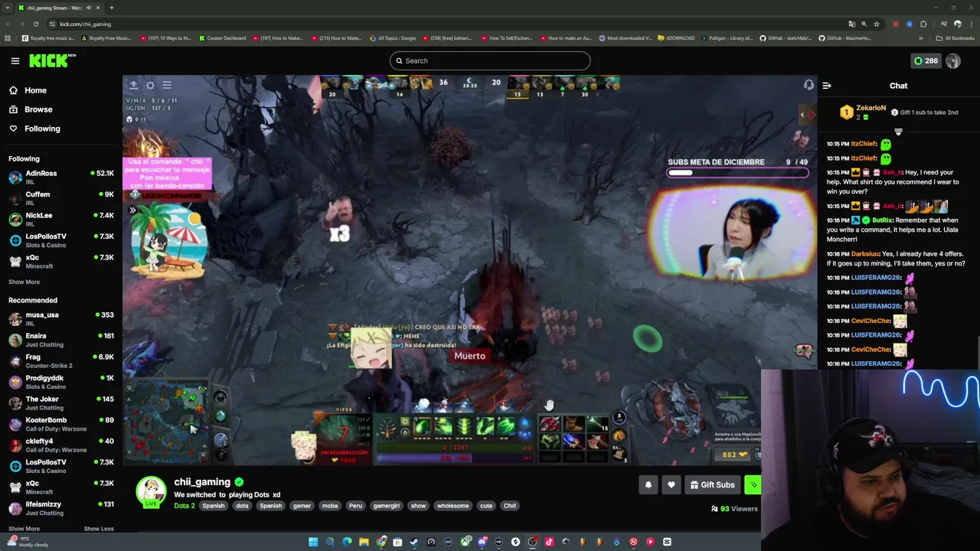Bookmark this page with star icon
The width and height of the screenshot is (980, 551).
pos(877,24)
